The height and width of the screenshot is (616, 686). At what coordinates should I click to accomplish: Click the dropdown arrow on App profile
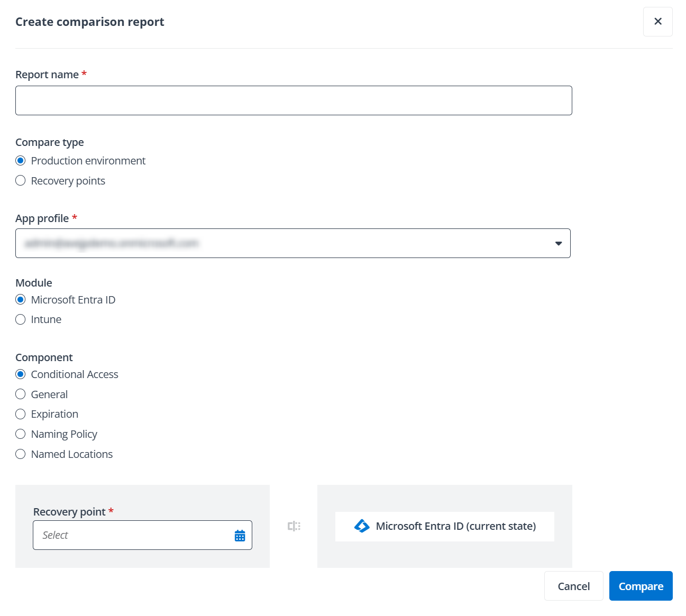point(558,243)
